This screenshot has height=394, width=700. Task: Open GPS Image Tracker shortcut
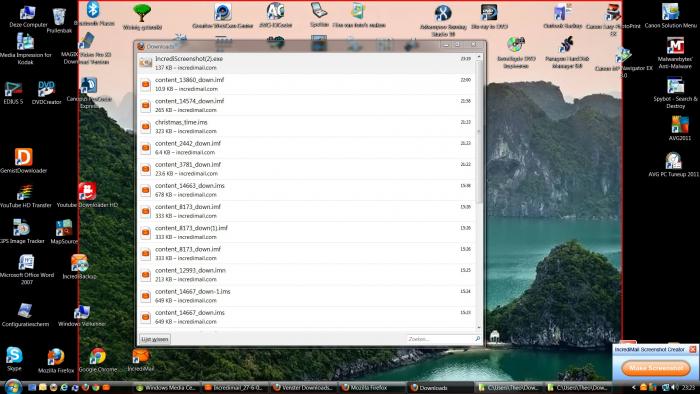[21, 231]
